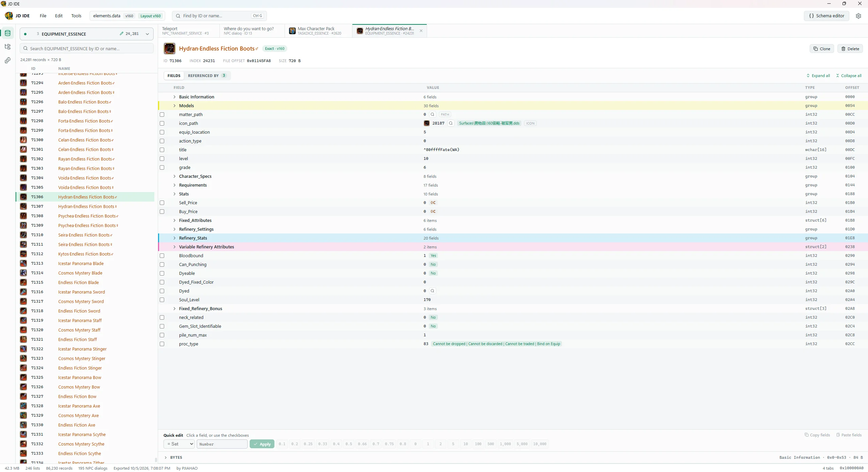Image resolution: width=868 pixels, height=472 pixels.
Task: Click the search icon beside the Dyed value
Action: (432, 291)
